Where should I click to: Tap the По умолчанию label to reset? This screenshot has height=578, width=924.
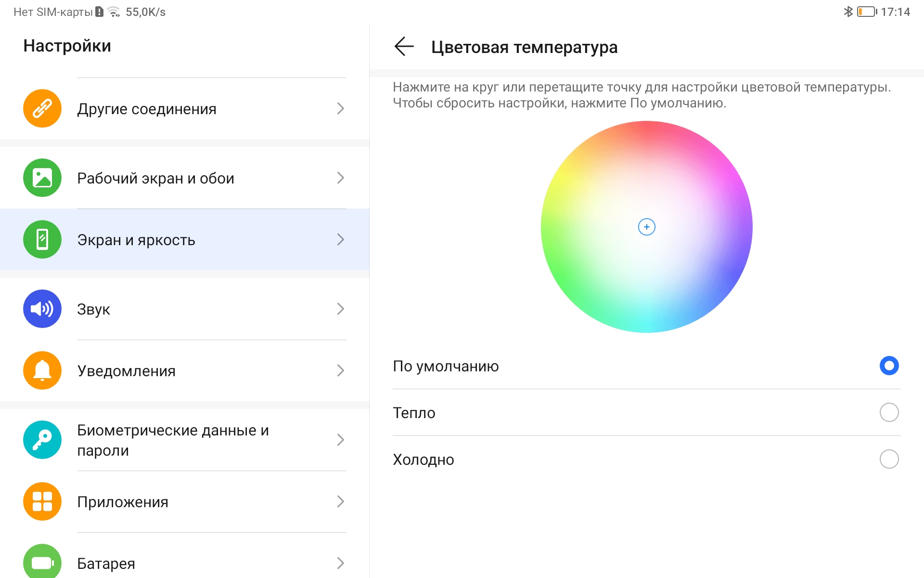click(x=446, y=367)
